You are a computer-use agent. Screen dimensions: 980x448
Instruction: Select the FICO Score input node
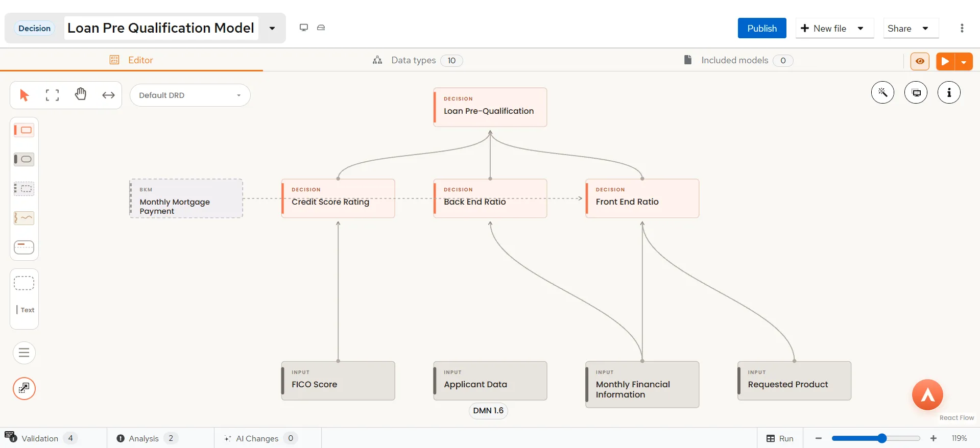338,381
